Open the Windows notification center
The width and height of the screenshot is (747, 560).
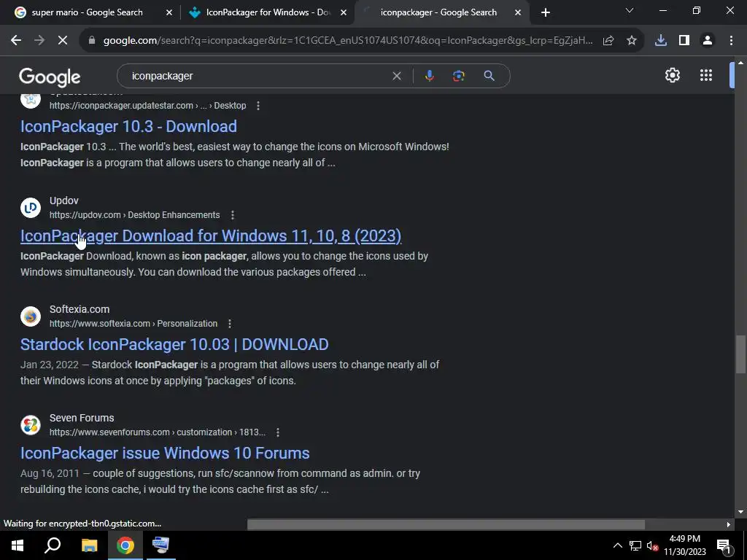[x=724, y=545]
